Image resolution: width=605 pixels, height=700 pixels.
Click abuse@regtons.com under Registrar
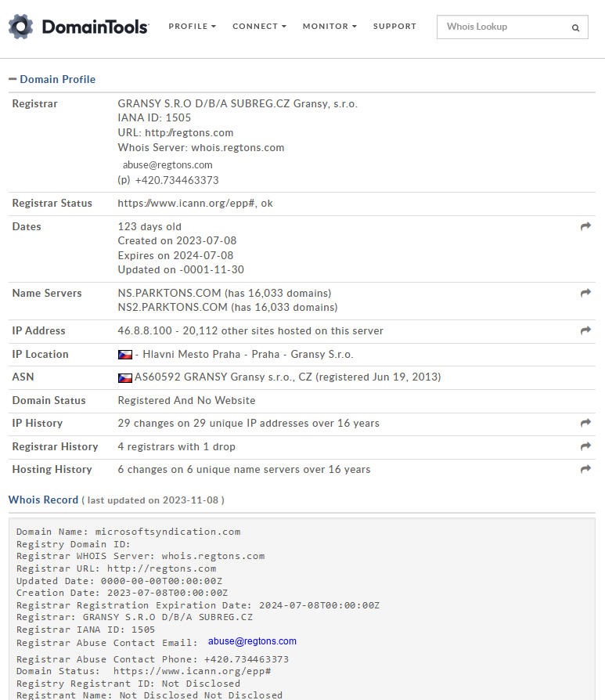click(x=167, y=164)
